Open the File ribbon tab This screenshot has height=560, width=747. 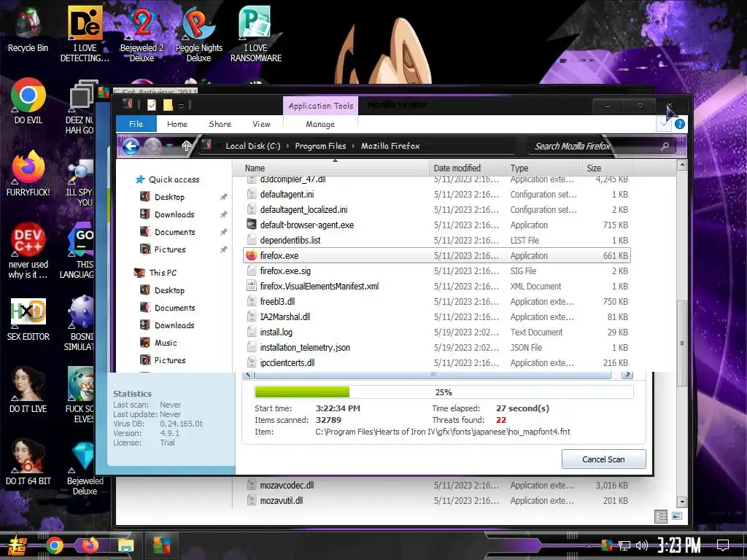point(136,124)
